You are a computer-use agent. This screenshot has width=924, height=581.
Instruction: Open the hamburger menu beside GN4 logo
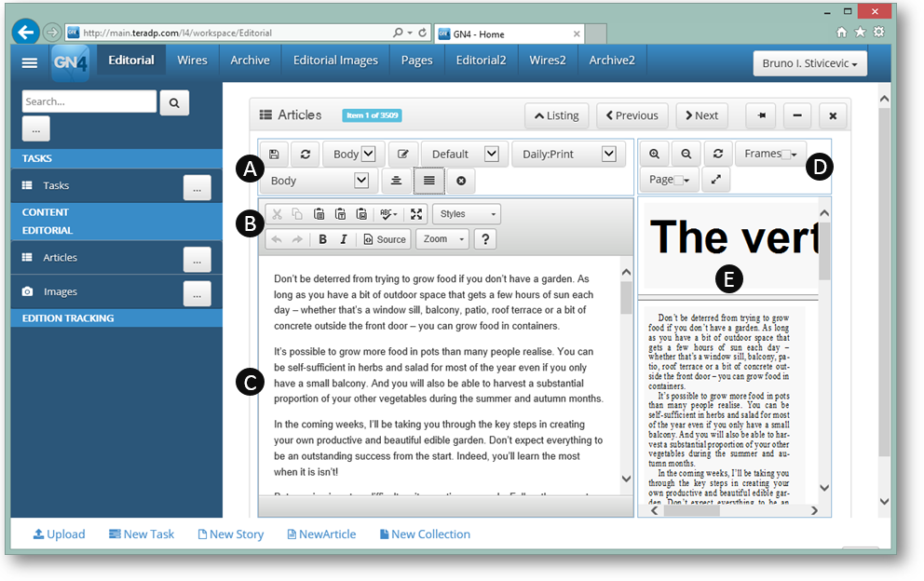30,62
